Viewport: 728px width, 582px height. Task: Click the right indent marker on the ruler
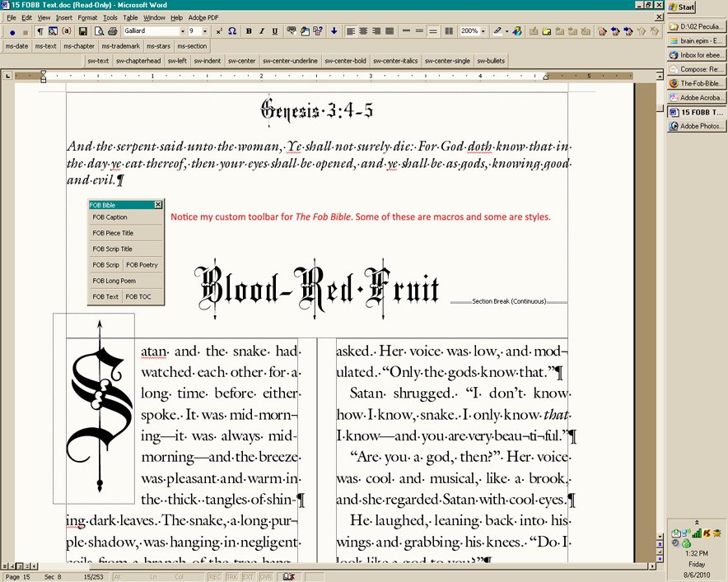click(546, 77)
